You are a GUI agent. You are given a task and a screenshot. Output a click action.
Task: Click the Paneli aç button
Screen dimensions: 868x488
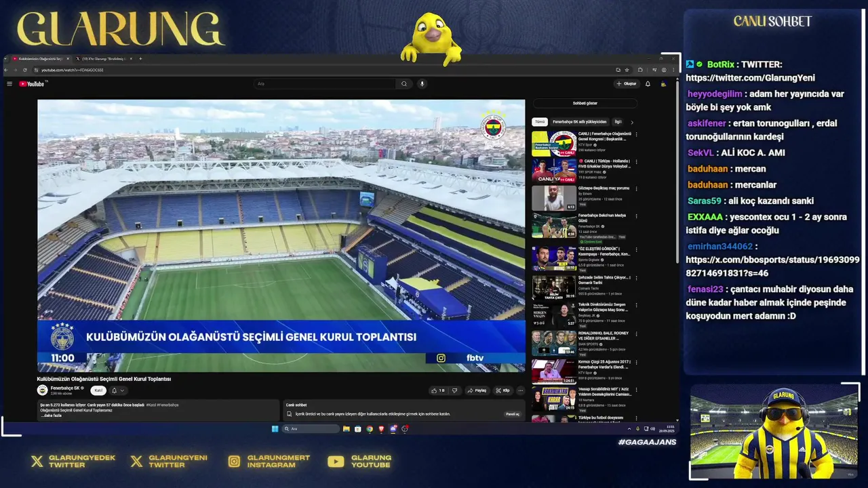point(512,414)
